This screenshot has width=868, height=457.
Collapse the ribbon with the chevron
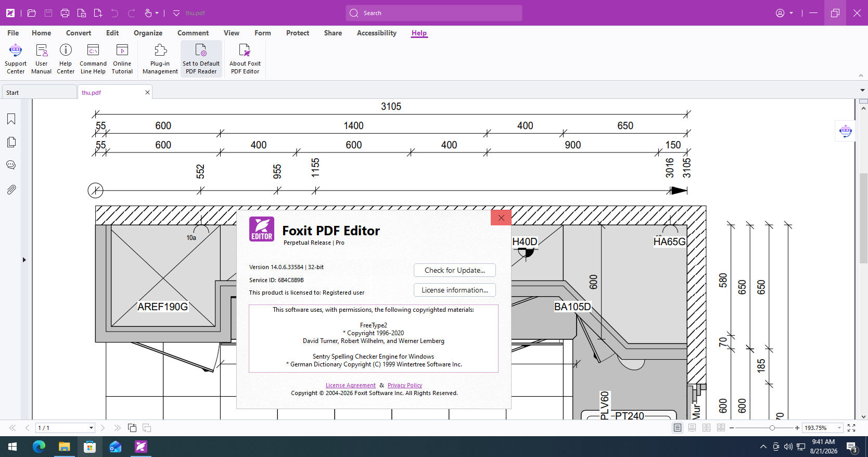(861, 75)
